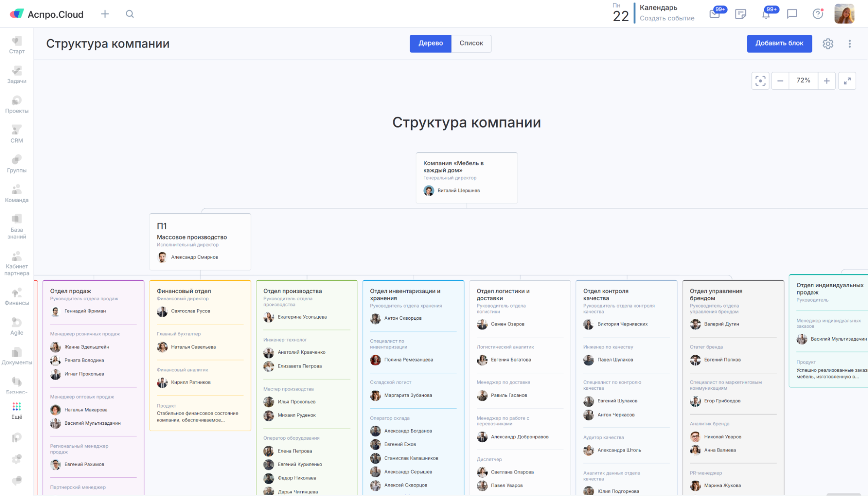
Task: Open help question mark icon
Action: point(818,14)
